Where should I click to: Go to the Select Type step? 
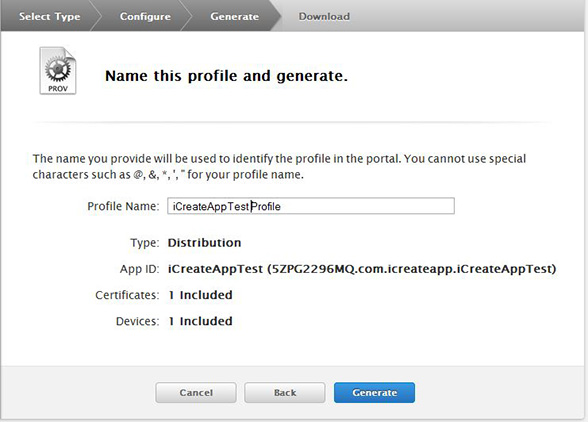50,17
